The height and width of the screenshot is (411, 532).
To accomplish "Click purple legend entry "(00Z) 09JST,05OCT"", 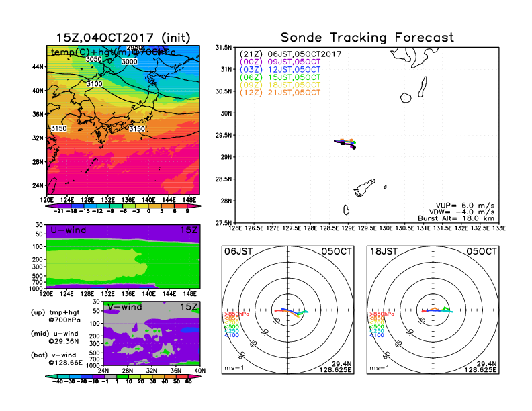I will 280,62.
